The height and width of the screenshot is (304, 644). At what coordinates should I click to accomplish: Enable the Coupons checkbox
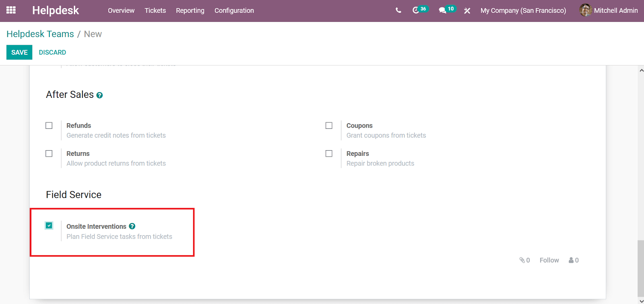point(329,126)
